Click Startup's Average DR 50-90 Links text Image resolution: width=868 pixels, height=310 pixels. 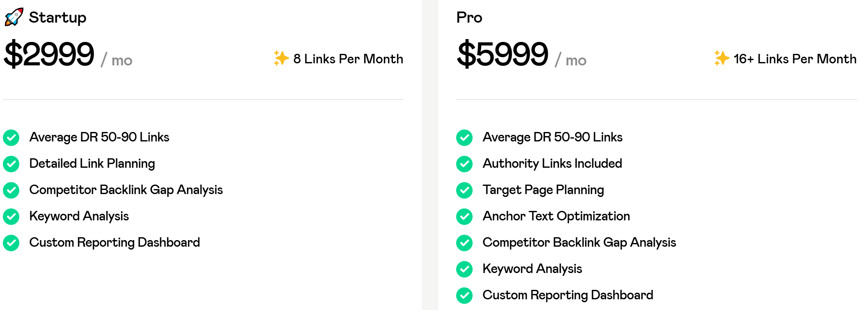99,137
